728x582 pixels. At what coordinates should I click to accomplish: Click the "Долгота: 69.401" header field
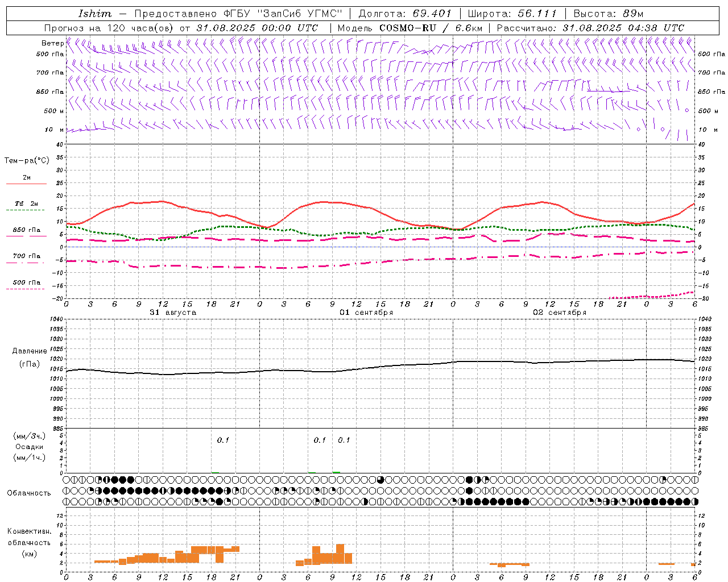pyautogui.click(x=405, y=14)
